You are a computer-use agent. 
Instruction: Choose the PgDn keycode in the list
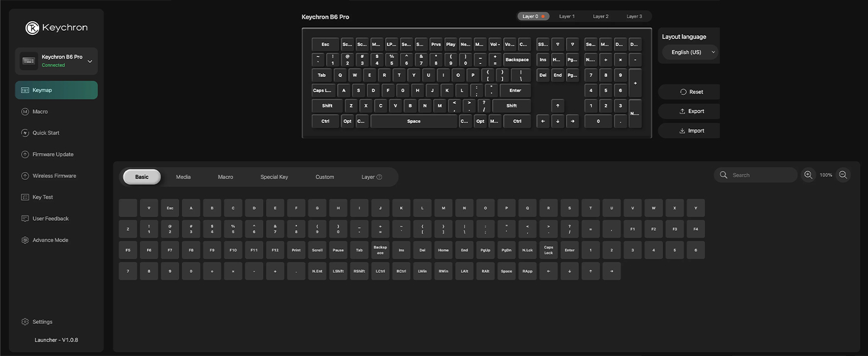pos(506,250)
